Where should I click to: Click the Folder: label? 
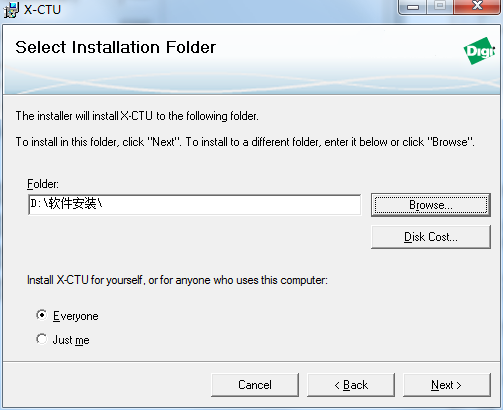[43, 184]
